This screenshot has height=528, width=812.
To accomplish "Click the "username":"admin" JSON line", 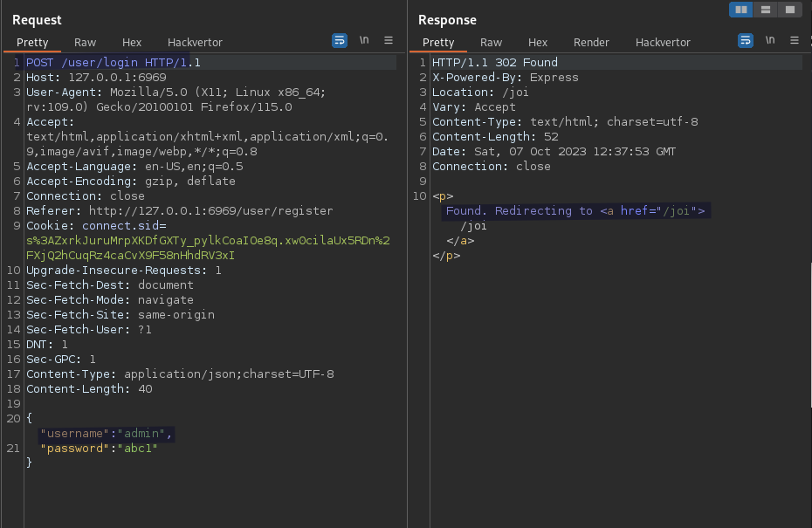I will (x=107, y=434).
